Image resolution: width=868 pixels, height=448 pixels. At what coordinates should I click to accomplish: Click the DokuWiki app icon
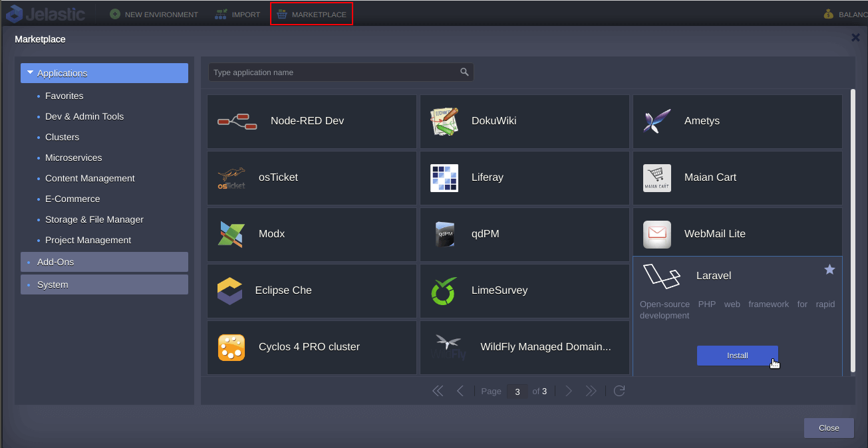coord(444,121)
